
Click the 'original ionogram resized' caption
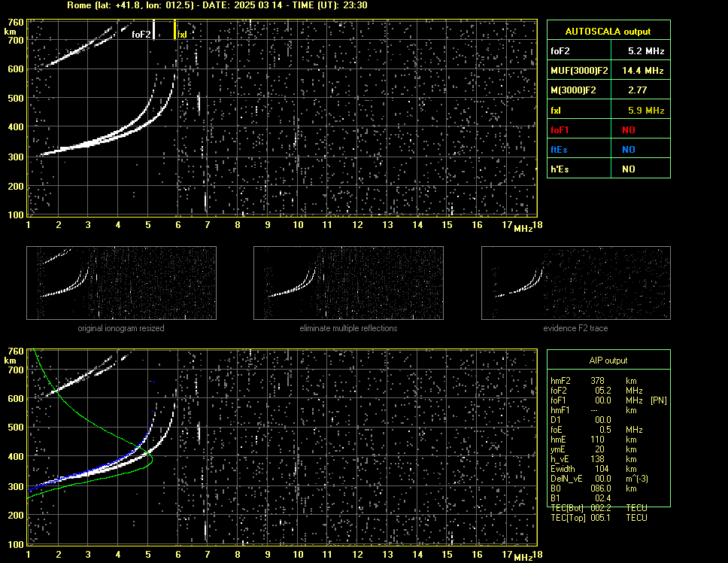click(121, 328)
